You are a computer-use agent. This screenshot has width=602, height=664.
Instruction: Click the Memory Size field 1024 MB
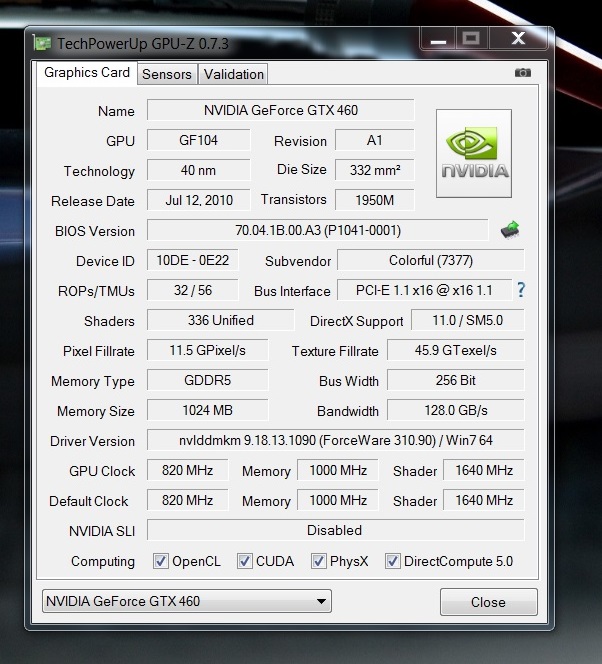(207, 411)
